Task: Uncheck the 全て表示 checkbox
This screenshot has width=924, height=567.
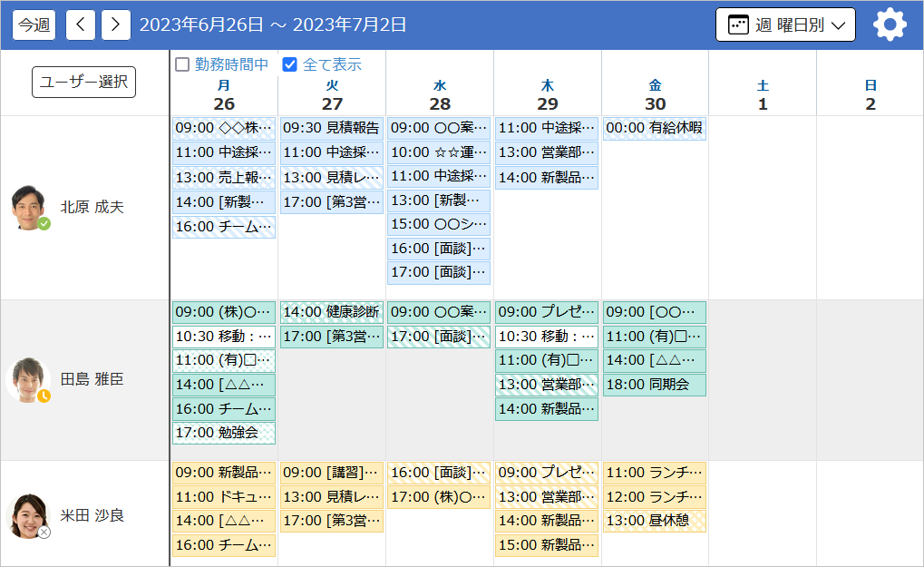Action: 289,64
